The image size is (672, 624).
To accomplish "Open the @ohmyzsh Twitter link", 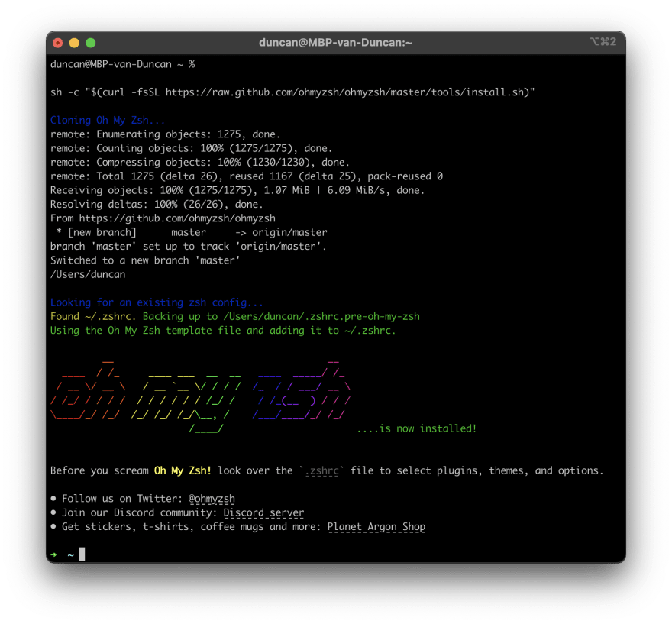I will (212, 499).
